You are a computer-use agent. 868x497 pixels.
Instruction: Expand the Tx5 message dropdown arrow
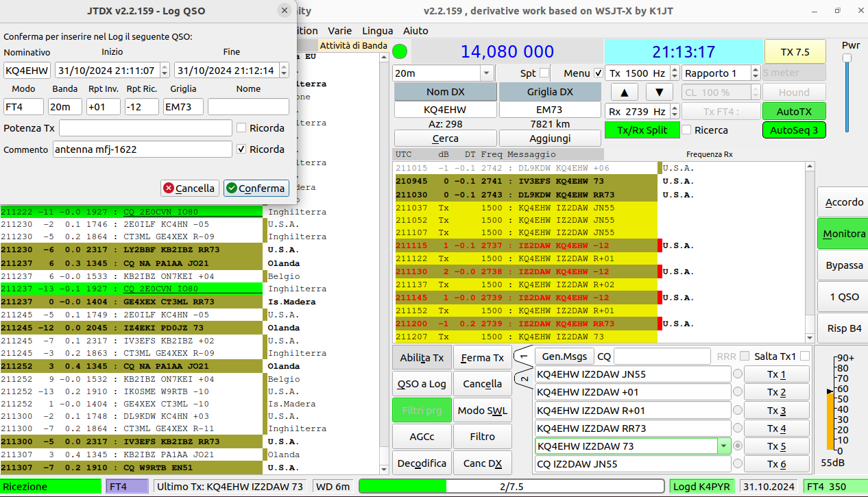(x=723, y=446)
